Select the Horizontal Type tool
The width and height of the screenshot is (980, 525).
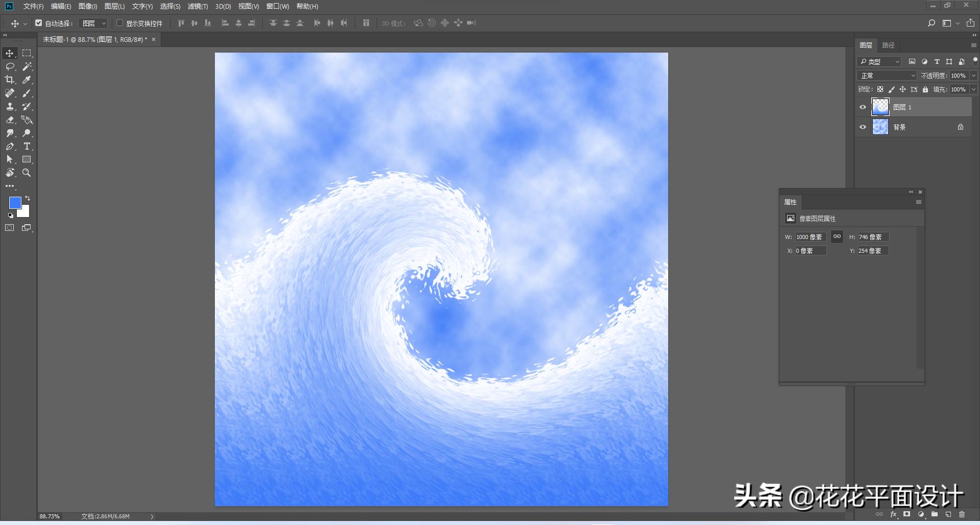coord(27,147)
